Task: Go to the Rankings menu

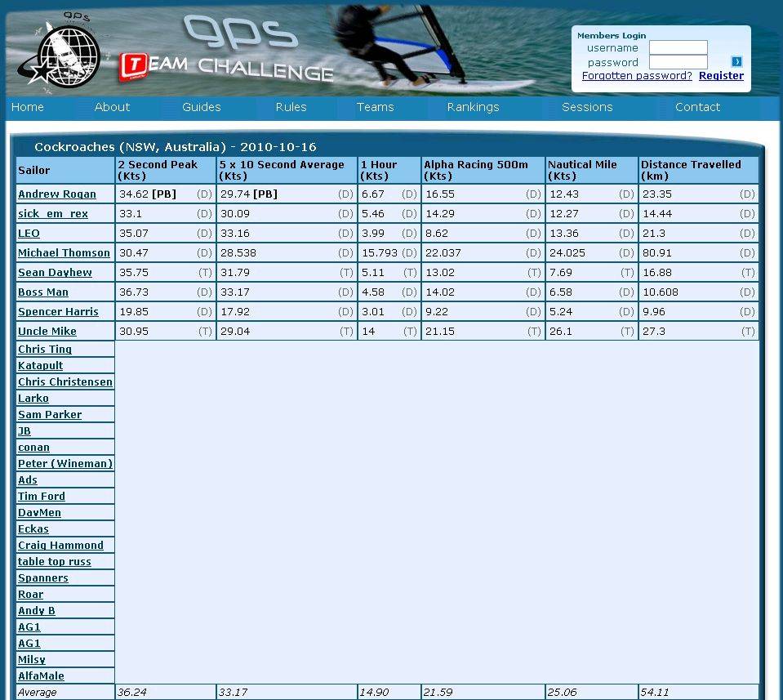Action: pos(473,107)
